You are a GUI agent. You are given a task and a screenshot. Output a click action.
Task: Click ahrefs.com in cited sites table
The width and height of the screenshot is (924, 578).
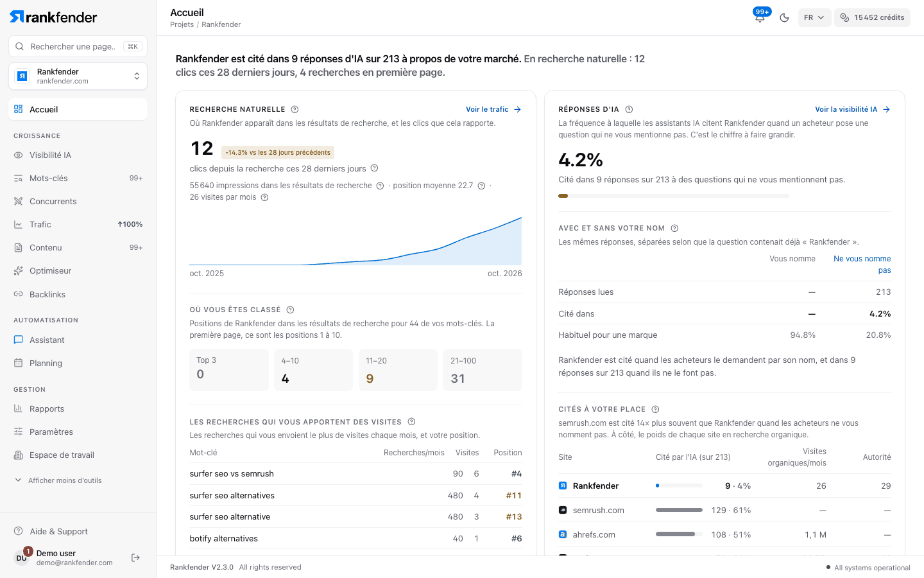click(x=594, y=534)
